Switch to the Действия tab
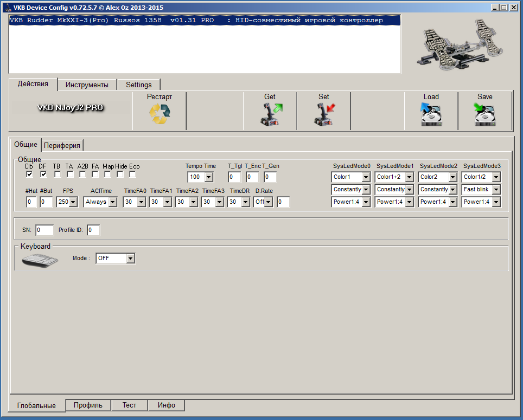This screenshot has height=420, width=523. point(33,84)
